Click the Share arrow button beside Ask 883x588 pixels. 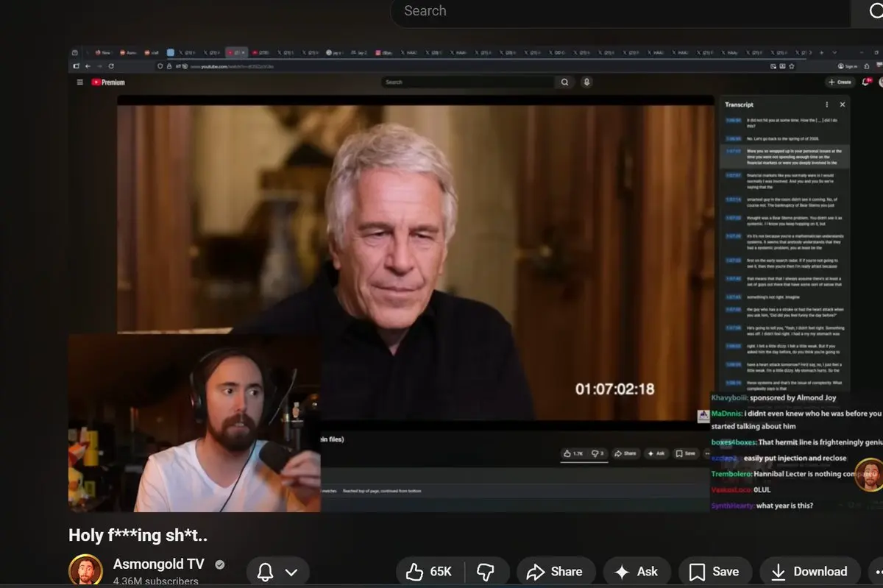tap(556, 572)
